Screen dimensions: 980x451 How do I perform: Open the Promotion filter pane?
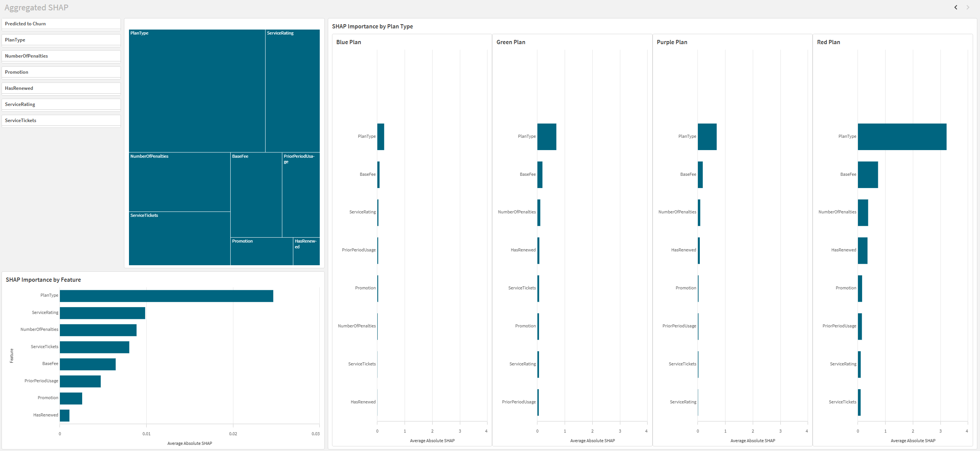click(61, 72)
